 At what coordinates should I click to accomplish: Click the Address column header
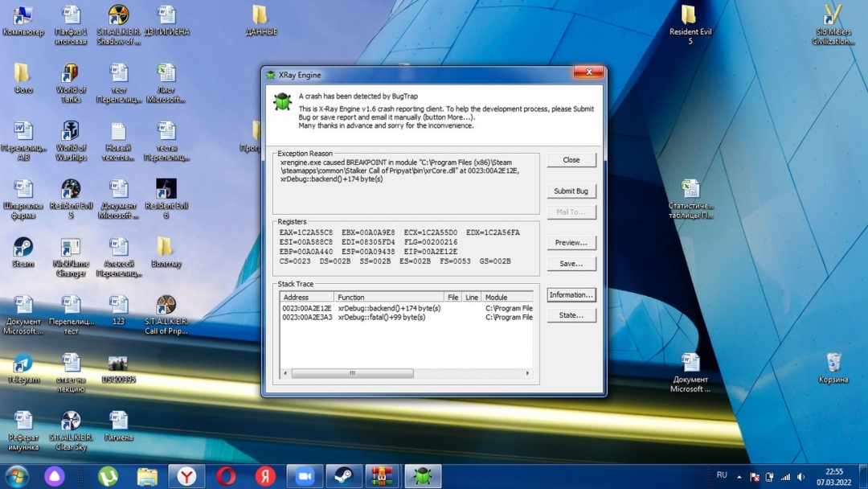(307, 298)
